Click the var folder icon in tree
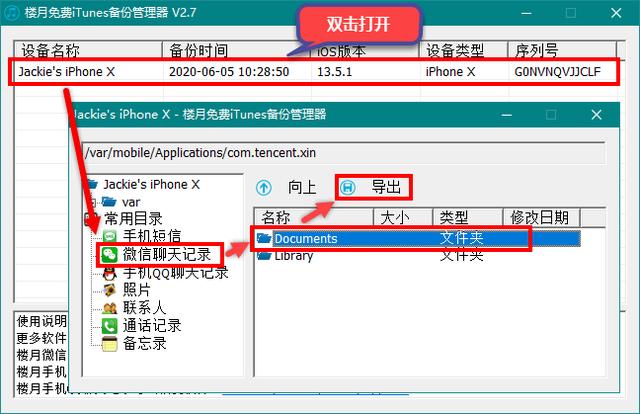Screen dimensions: 640x414 point(109,202)
